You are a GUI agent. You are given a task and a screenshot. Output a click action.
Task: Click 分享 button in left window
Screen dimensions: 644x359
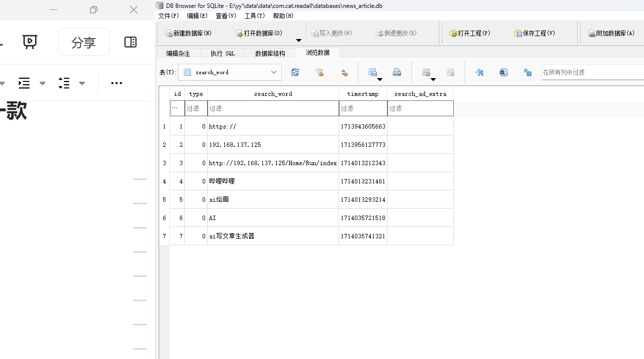84,42
